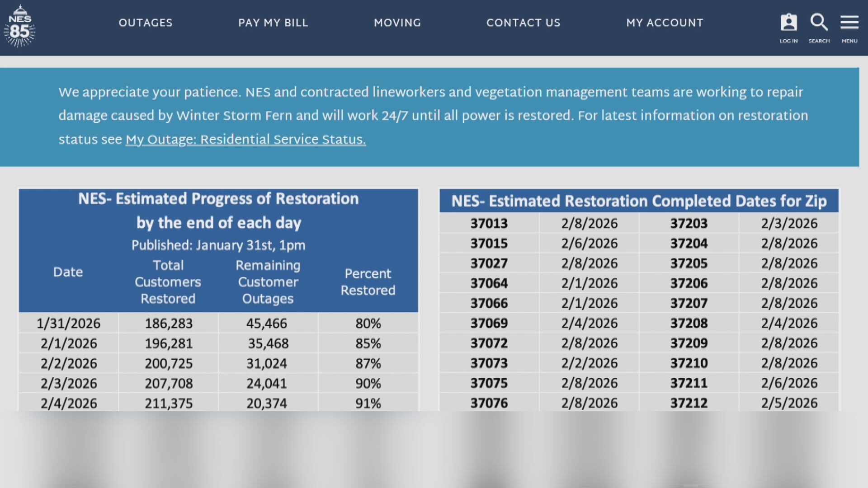This screenshot has width=868, height=488.
Task: Open the Log In badge icon
Action: [788, 23]
